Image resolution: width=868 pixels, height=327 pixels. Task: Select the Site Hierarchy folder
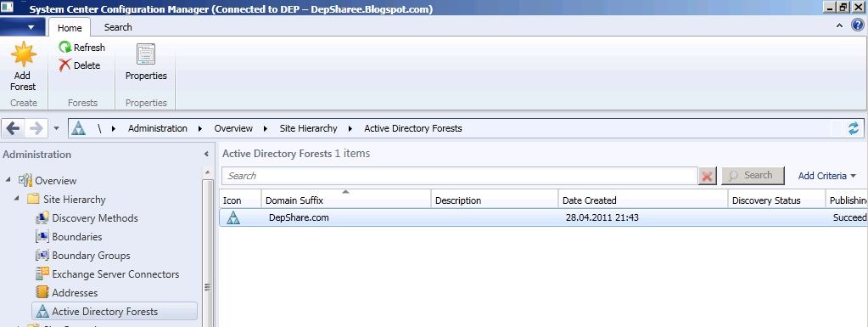point(74,200)
